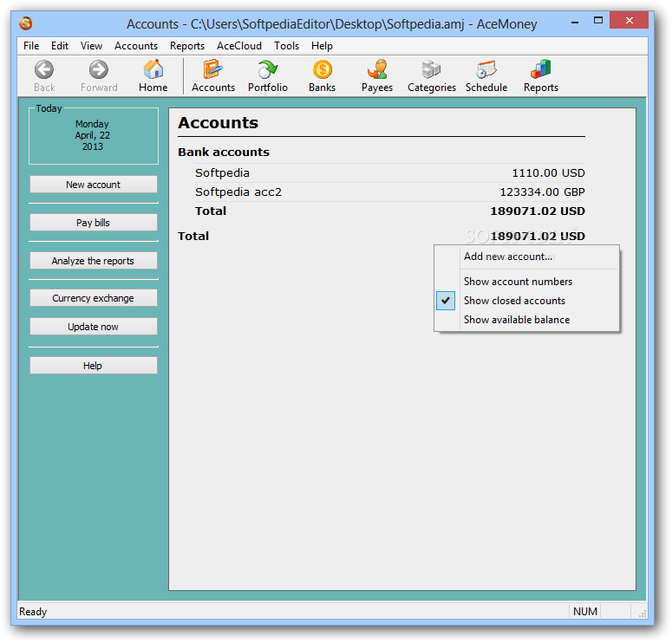Image resolution: width=672 pixels, height=643 pixels.
Task: Click the New account button
Action: [x=94, y=185]
